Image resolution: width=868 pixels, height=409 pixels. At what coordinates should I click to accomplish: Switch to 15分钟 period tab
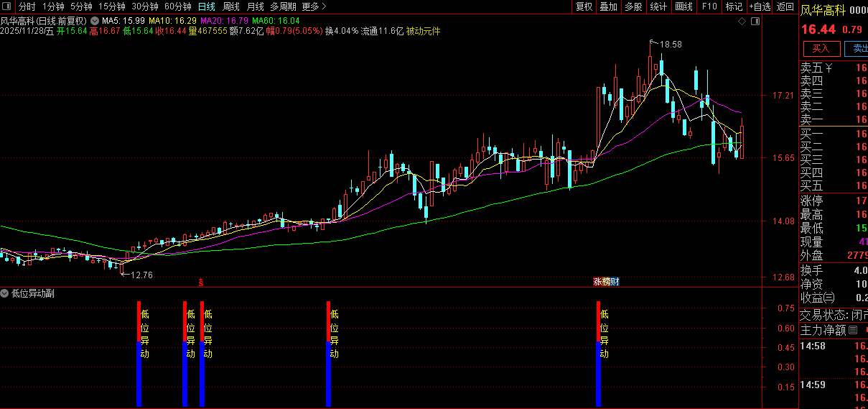click(113, 6)
